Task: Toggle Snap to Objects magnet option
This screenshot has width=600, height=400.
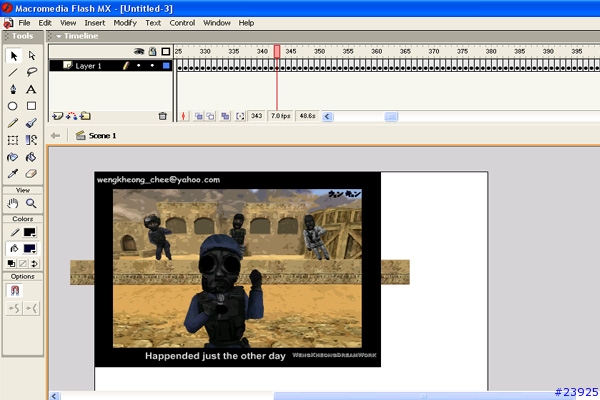Action: tap(15, 291)
